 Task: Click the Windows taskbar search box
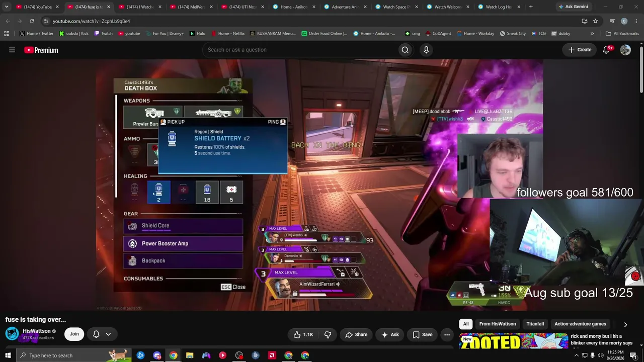tap(73, 355)
